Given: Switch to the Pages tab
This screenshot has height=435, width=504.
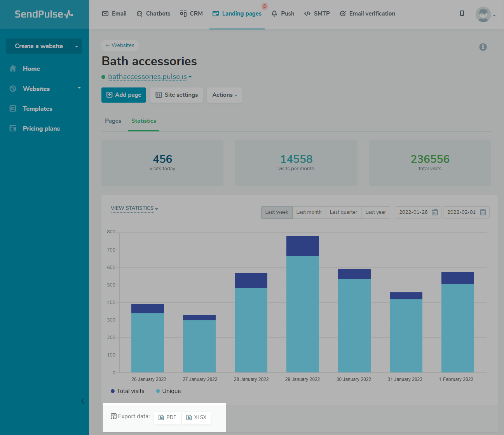Looking at the screenshot, I should 113,121.
